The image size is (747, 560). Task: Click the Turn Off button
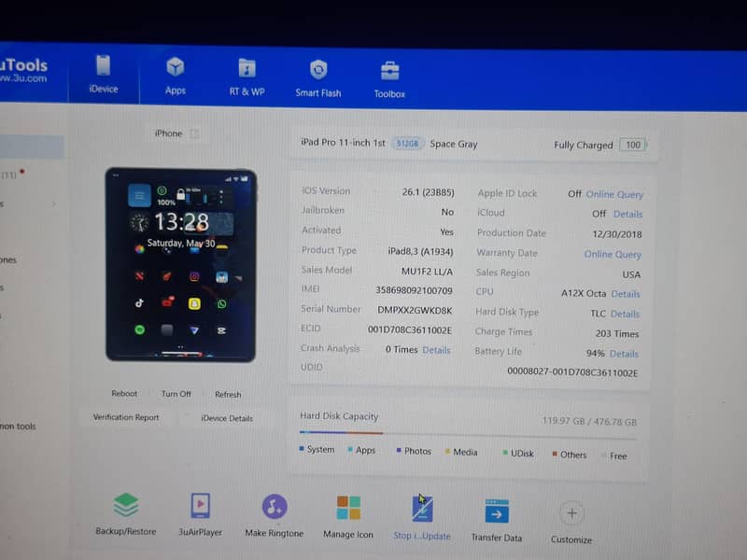point(176,394)
